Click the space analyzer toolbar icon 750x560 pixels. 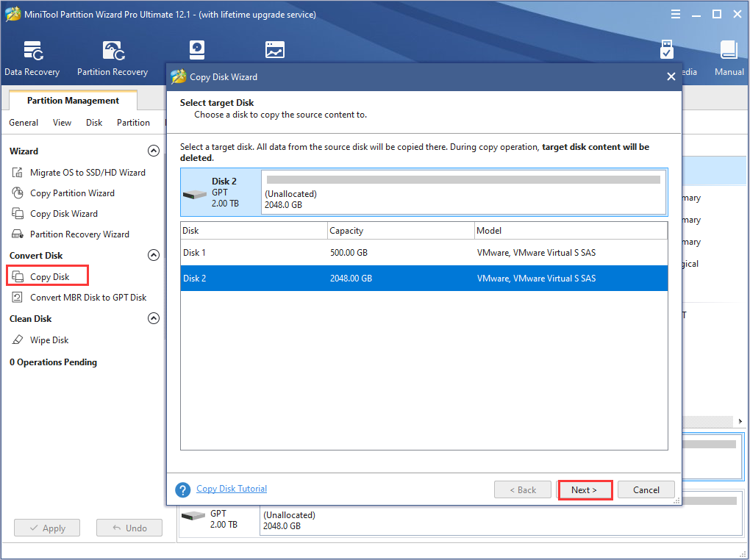pos(275,50)
